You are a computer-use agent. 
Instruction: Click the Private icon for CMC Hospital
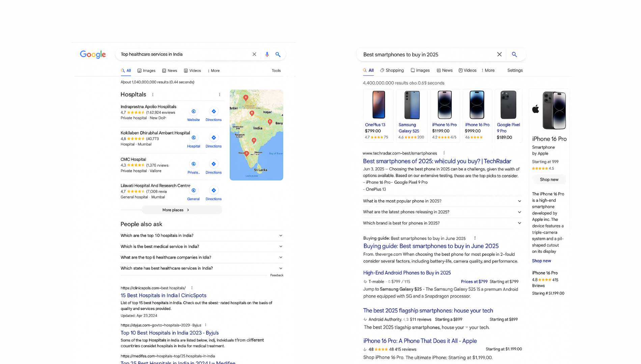point(194,164)
